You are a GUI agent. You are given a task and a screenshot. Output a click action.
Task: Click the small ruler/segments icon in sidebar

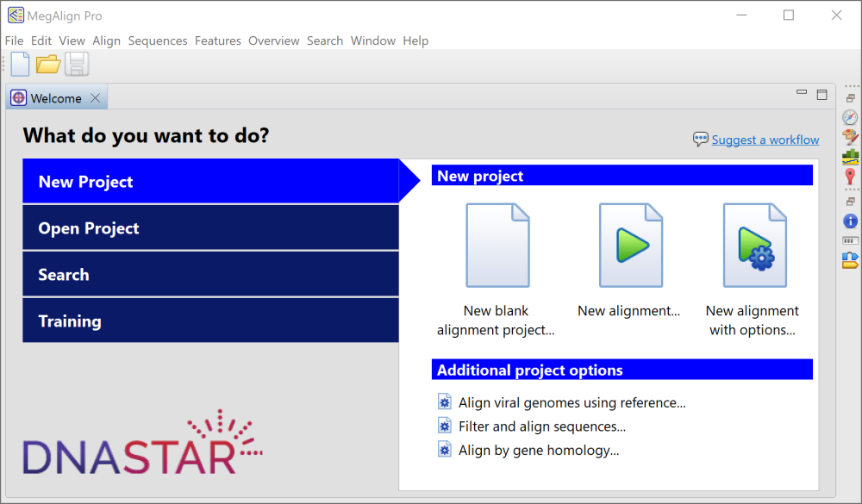click(x=850, y=240)
